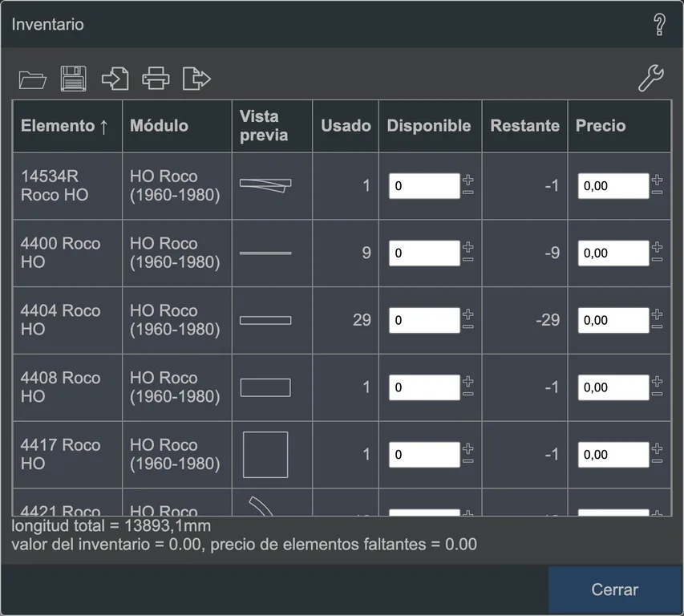Decrease Disponible for 4400 Roco HO

468,260
